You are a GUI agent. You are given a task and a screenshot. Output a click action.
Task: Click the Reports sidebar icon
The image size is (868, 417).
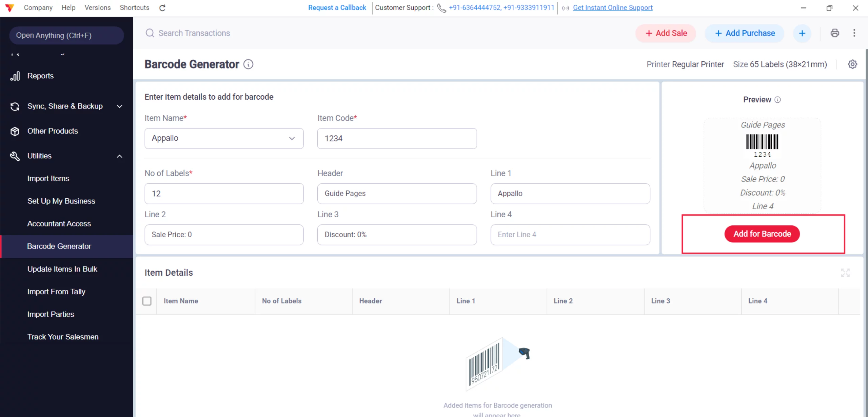pyautogui.click(x=15, y=76)
